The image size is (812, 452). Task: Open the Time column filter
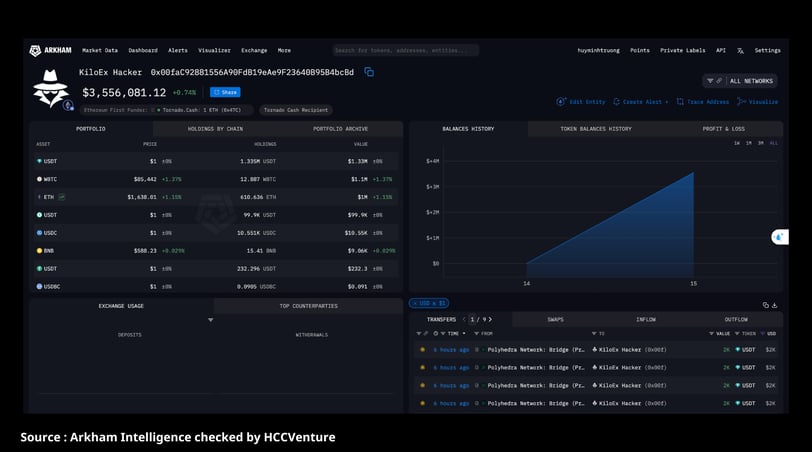pos(443,333)
